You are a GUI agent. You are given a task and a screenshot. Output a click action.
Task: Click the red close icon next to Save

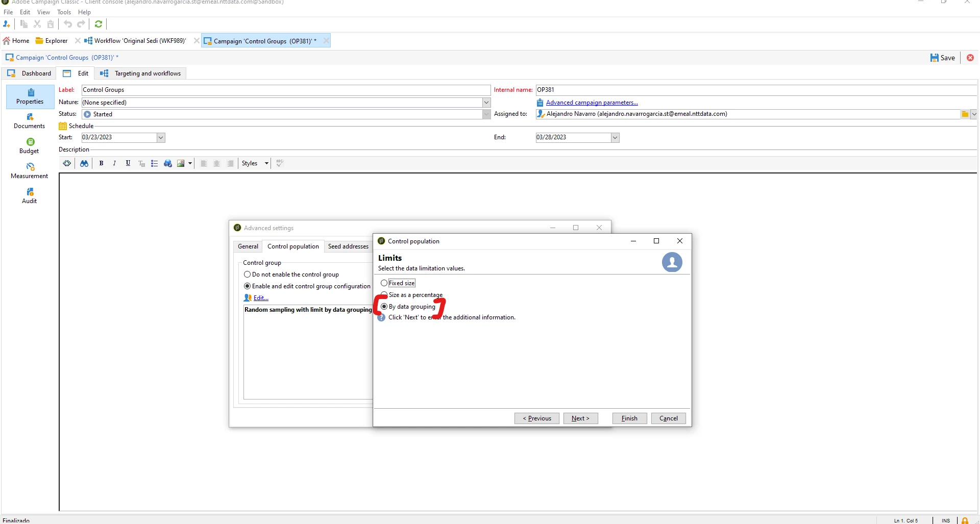point(970,58)
